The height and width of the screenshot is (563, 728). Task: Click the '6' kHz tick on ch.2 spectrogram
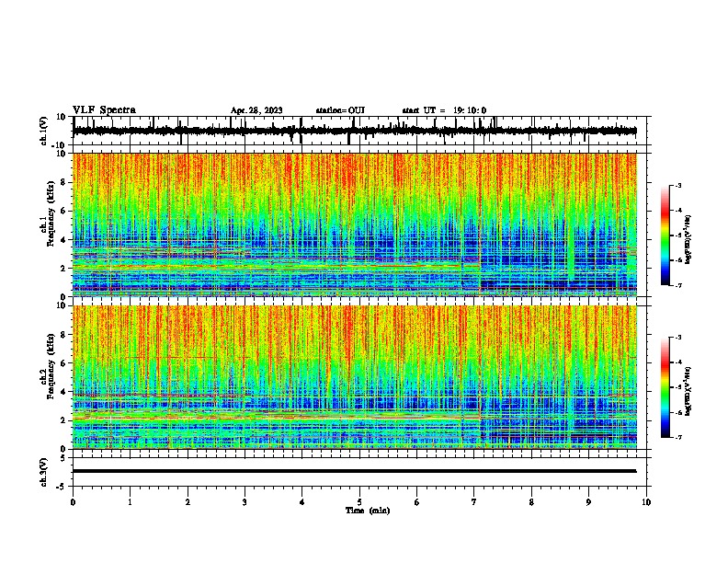pyautogui.click(x=63, y=362)
